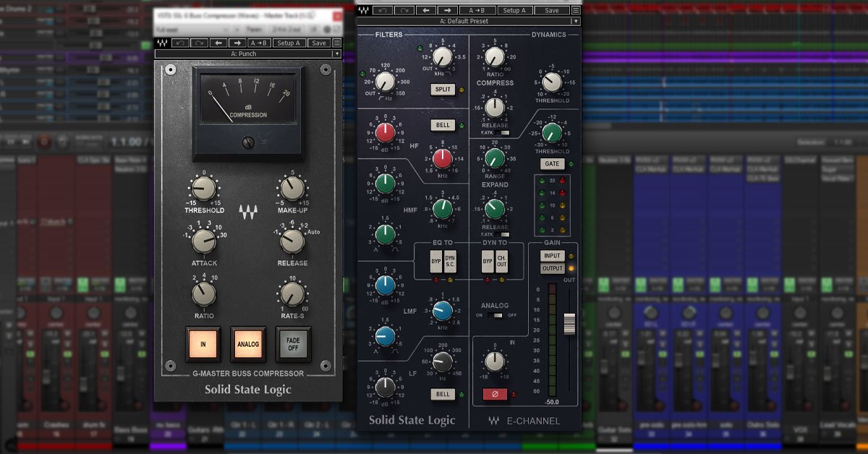Toggle the CH. OUT button

point(501,262)
